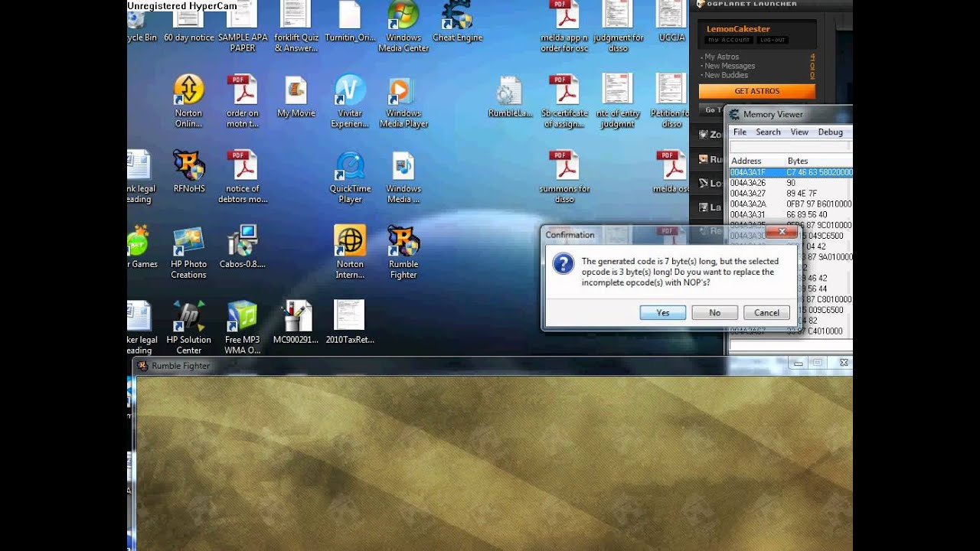Select the 004A3A2A row in Memory Viewer
This screenshot has width=980, height=551.
point(790,204)
